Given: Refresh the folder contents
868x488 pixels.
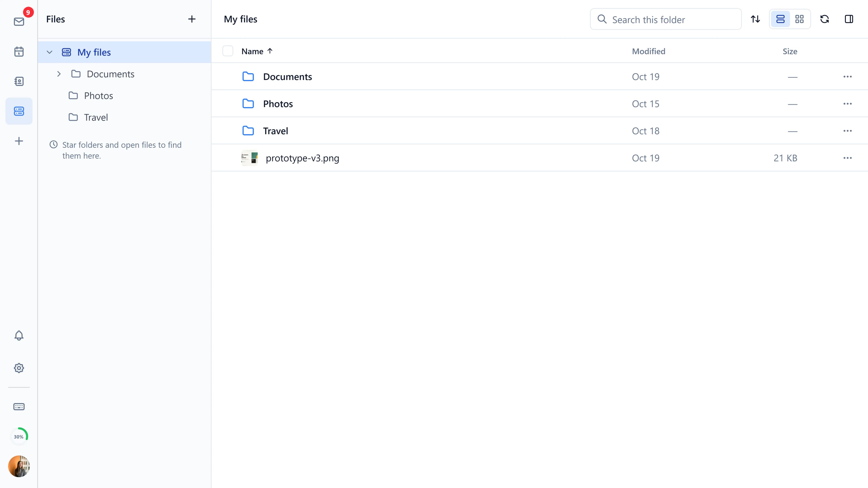Looking at the screenshot, I should tap(825, 19).
